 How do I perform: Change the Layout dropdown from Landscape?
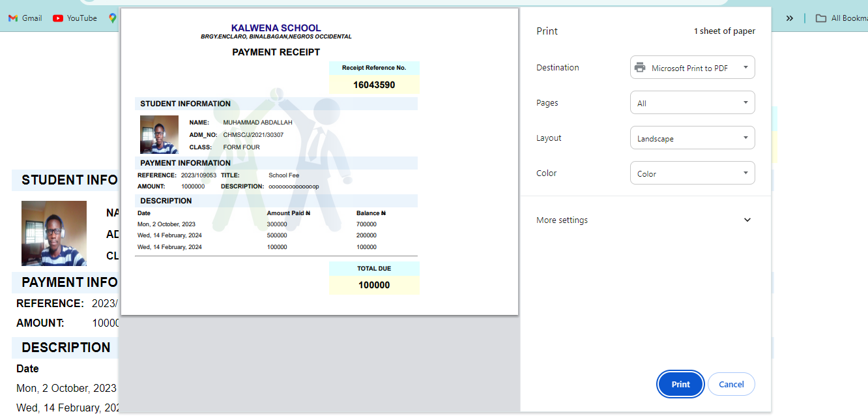click(692, 138)
